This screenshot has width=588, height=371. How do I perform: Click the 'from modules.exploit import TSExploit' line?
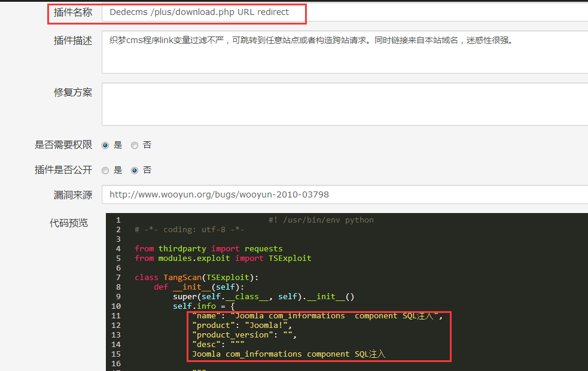[223, 258]
